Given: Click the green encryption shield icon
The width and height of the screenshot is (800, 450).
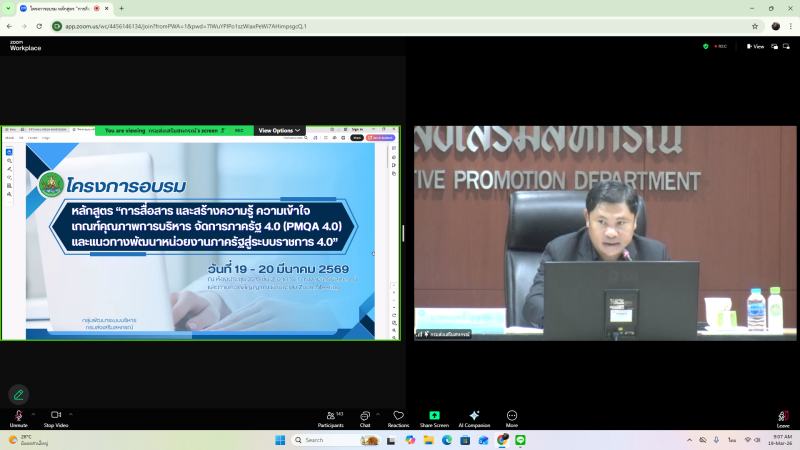Looking at the screenshot, I should [x=706, y=46].
